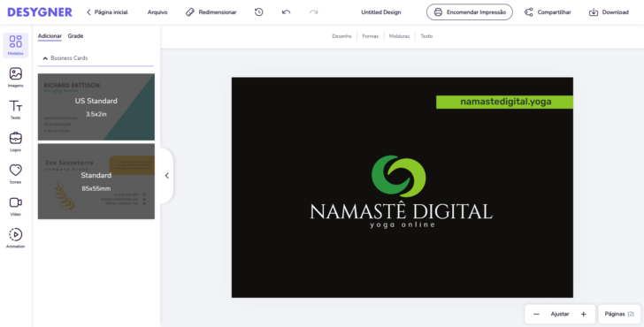Viewport: 644px width, 327px height.
Task: Switch to the Adicionar tab
Action: 50,36
